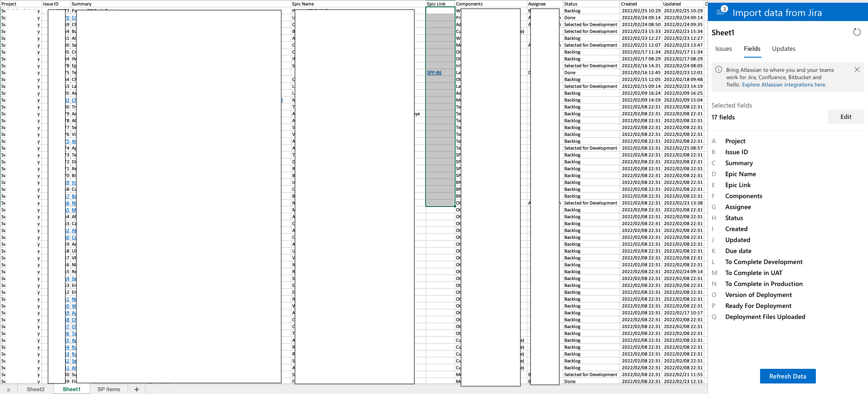Click Ready For Deployment field

(x=758, y=306)
